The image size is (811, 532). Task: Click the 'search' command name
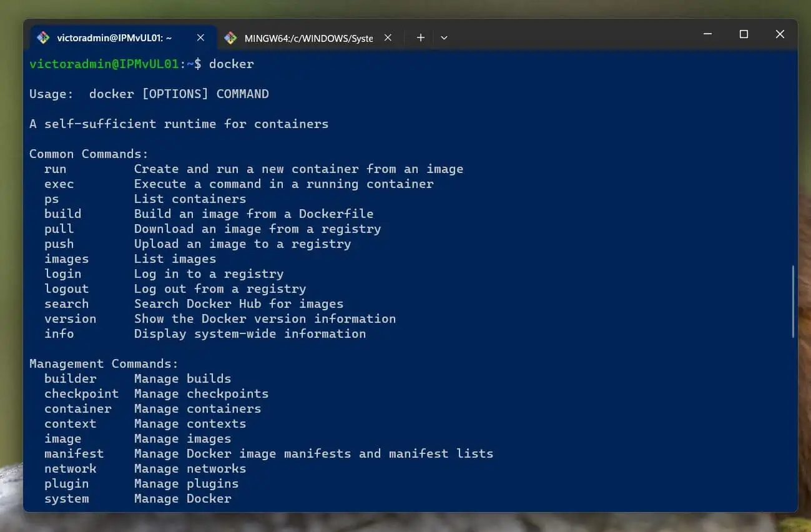[67, 303]
